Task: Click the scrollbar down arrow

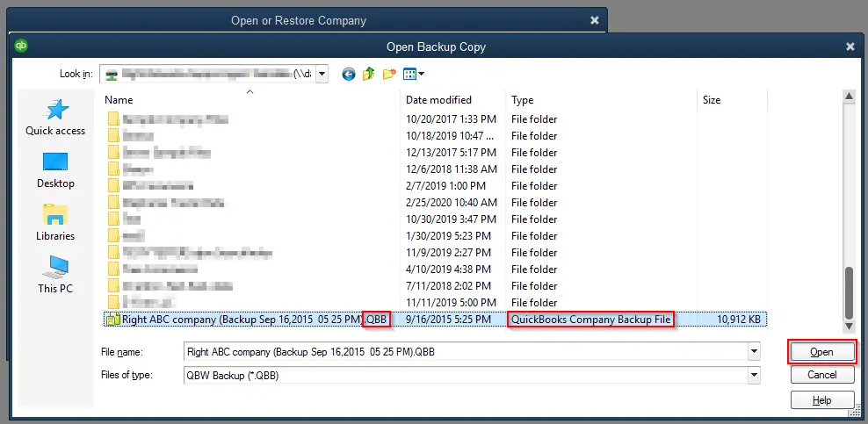Action: 850,327
